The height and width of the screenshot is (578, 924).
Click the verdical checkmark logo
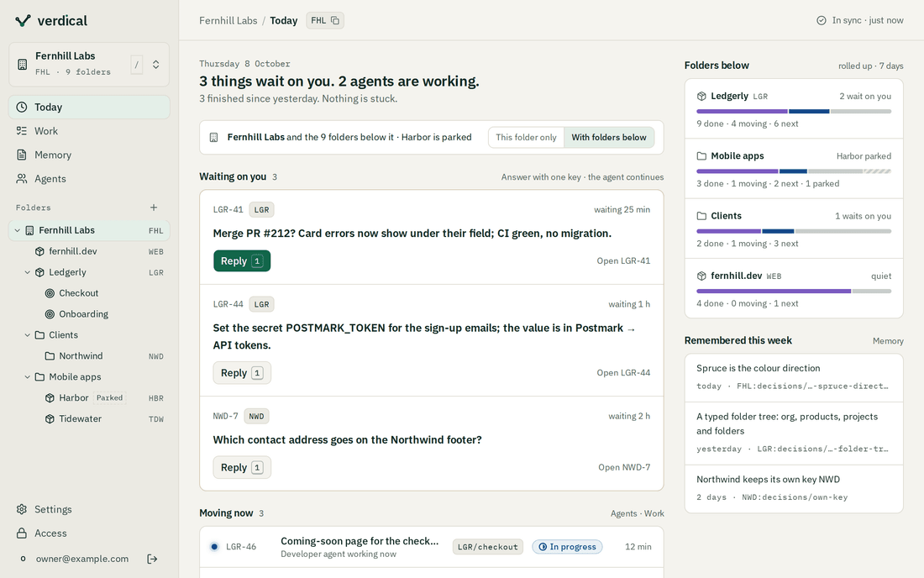click(x=23, y=21)
